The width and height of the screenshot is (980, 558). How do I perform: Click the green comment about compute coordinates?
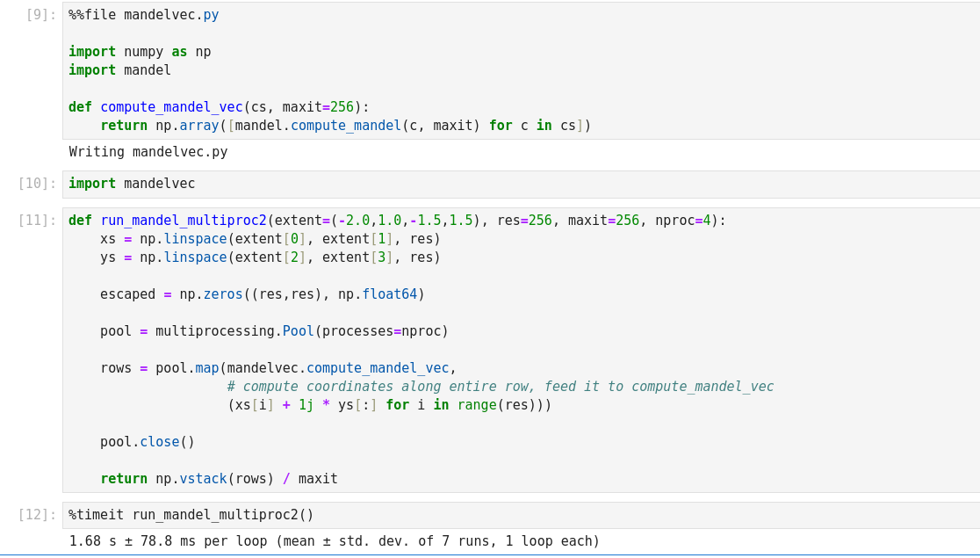click(x=500, y=387)
